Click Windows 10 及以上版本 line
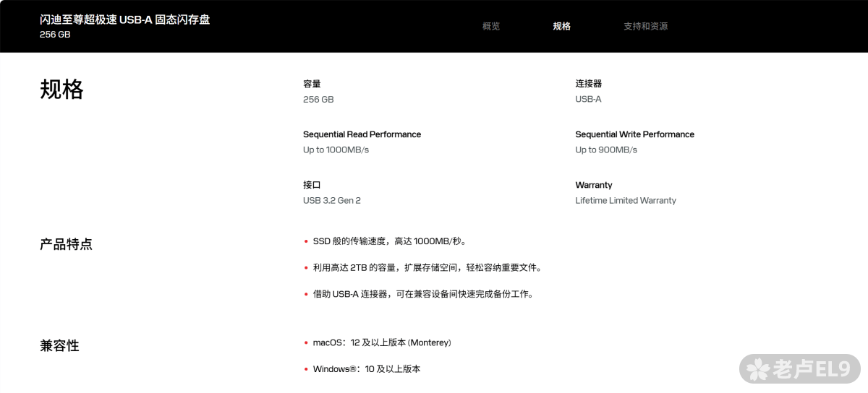Viewport: 868px width, 393px height. point(367,369)
